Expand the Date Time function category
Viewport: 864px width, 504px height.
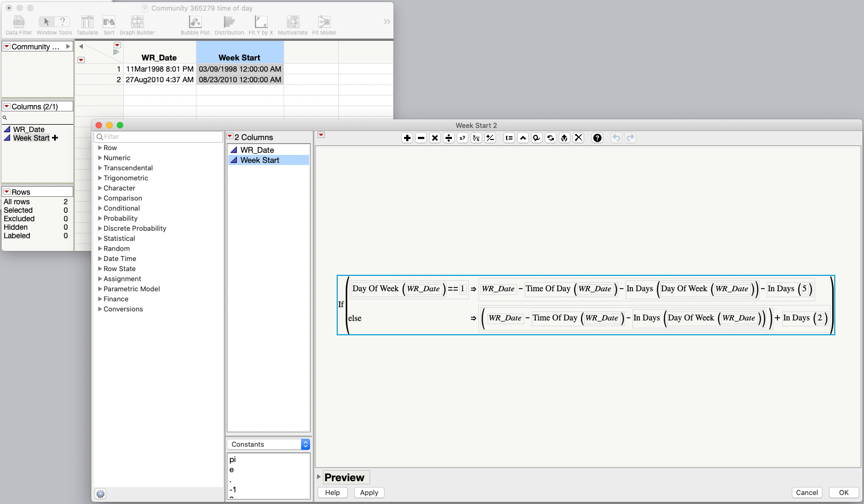119,258
